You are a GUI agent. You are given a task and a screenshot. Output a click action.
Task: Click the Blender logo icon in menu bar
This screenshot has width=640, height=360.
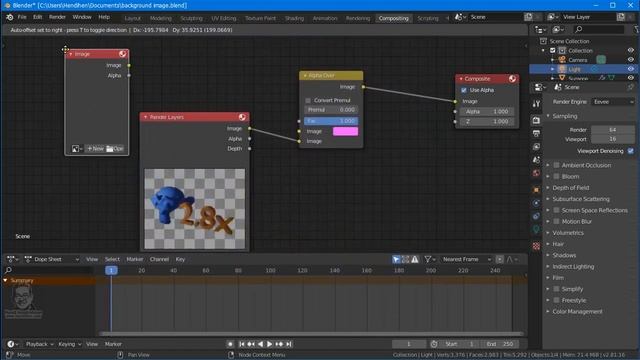click(9, 17)
